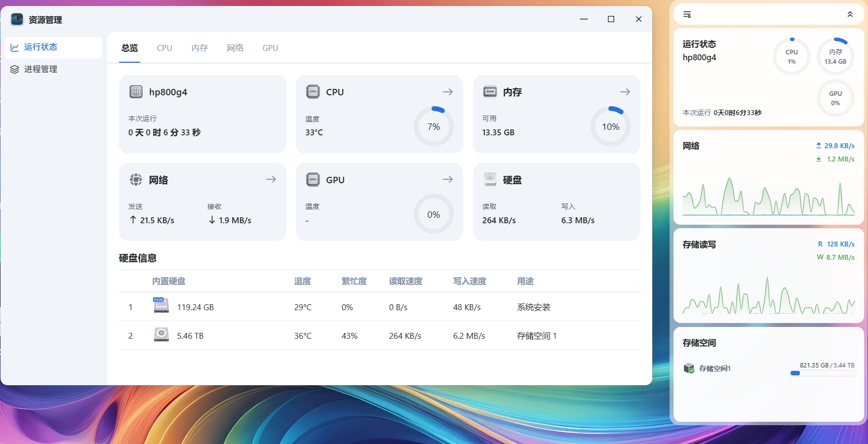Open the CPU card arrow icon

447,92
